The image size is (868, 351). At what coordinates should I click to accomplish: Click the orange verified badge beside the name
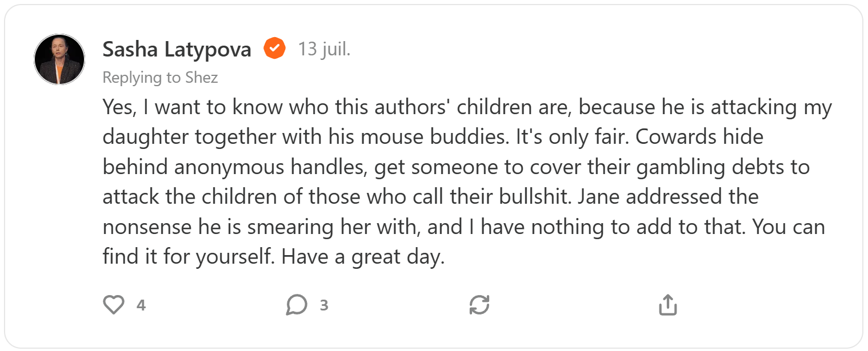(274, 49)
